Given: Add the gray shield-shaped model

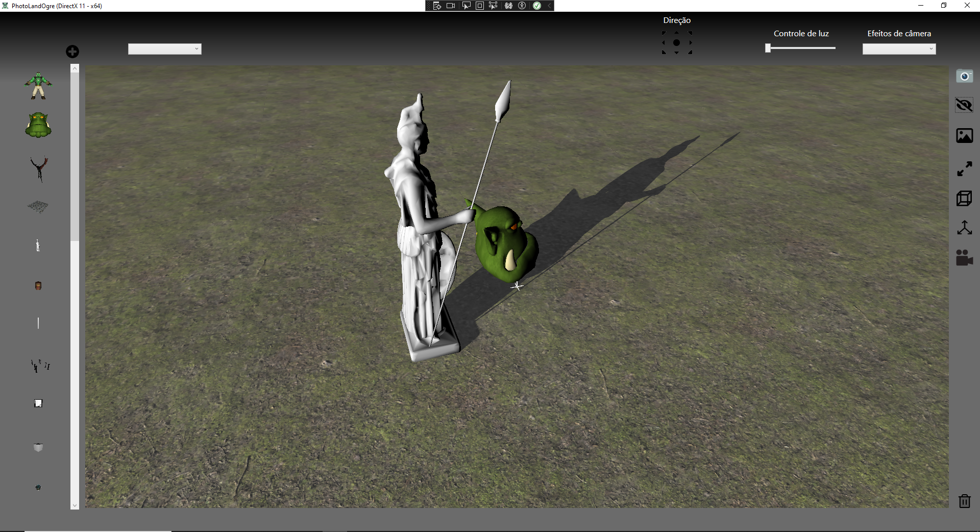Looking at the screenshot, I should point(38,448).
